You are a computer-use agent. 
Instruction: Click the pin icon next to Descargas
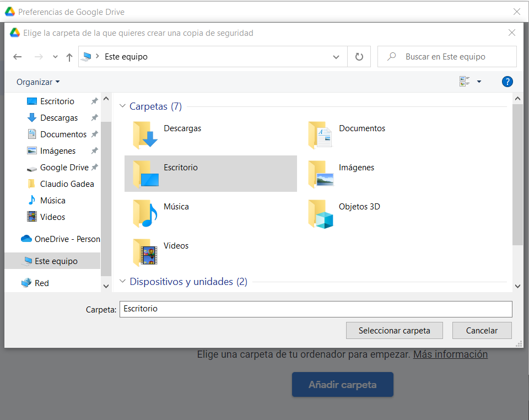coord(94,117)
